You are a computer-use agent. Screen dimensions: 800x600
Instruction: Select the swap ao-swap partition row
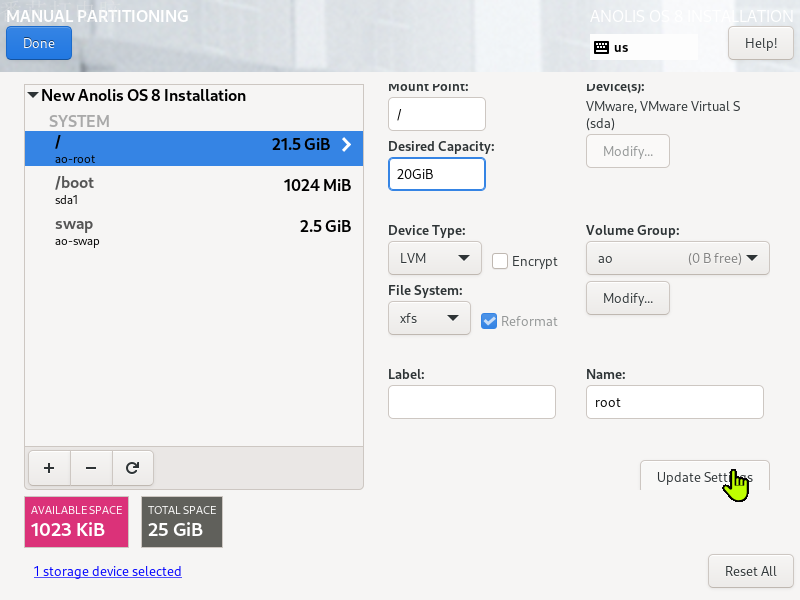(x=194, y=231)
